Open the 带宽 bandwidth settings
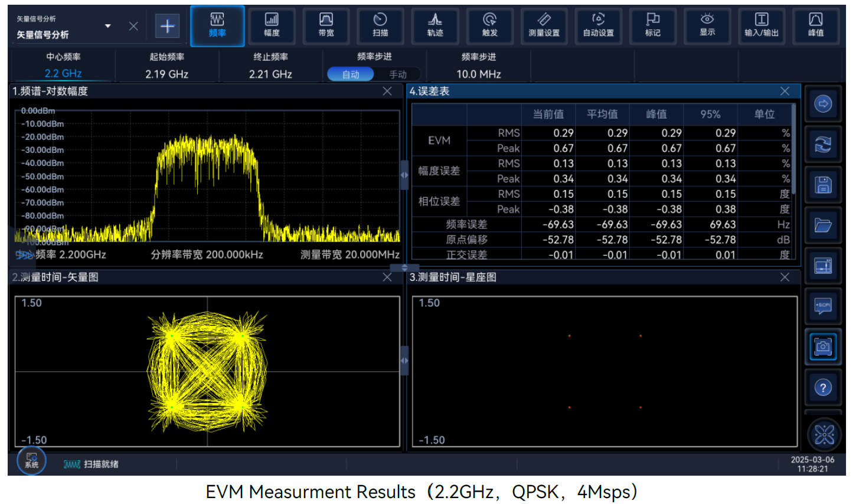Image resolution: width=856 pixels, height=504 pixels. (326, 26)
